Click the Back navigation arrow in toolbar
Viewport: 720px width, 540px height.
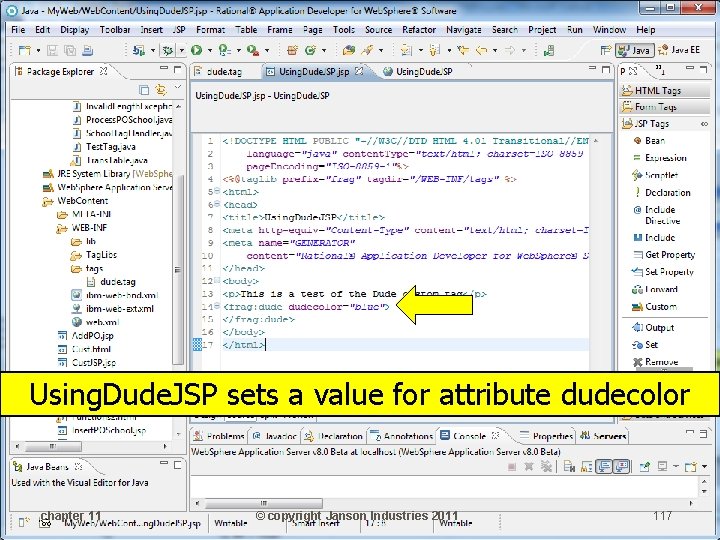481,50
